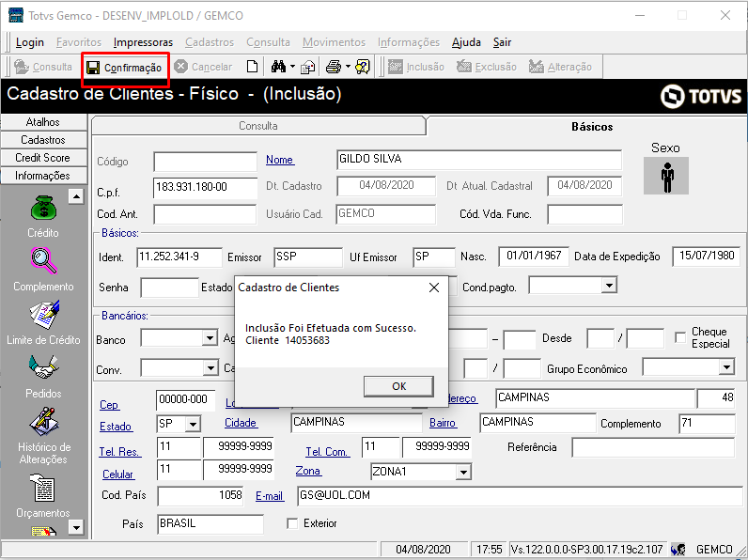Click the Nome link label

coord(280,160)
